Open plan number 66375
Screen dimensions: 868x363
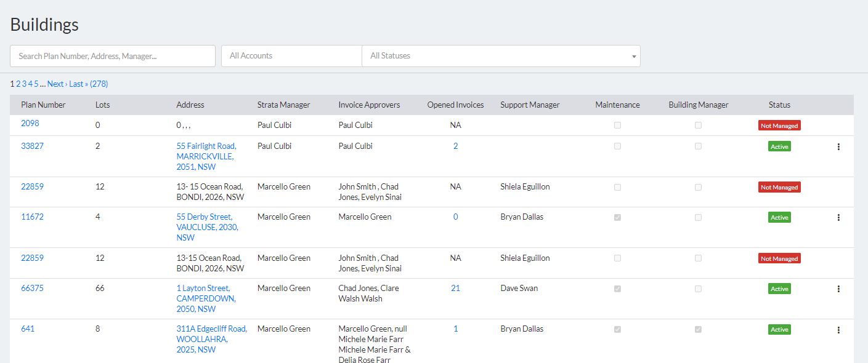point(32,288)
